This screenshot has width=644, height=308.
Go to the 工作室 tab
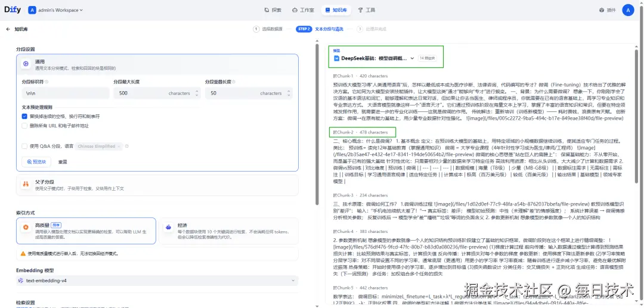coord(303,10)
